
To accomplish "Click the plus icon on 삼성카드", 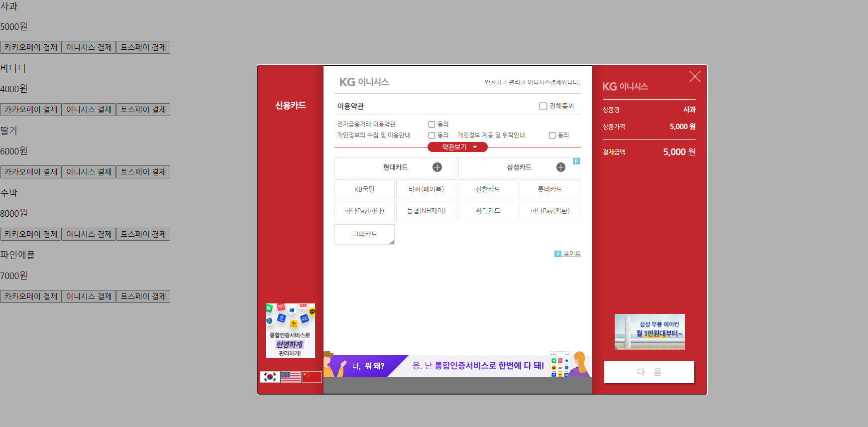I will [x=561, y=167].
